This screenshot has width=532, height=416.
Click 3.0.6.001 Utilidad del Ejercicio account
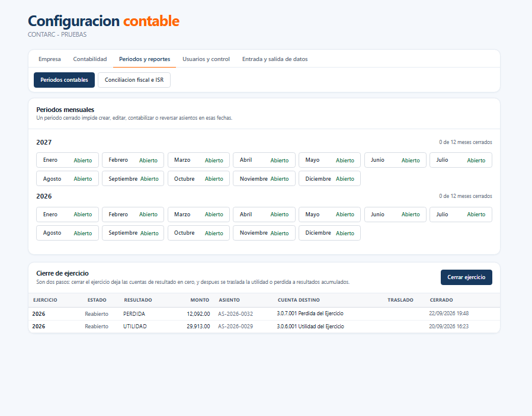[310, 327]
